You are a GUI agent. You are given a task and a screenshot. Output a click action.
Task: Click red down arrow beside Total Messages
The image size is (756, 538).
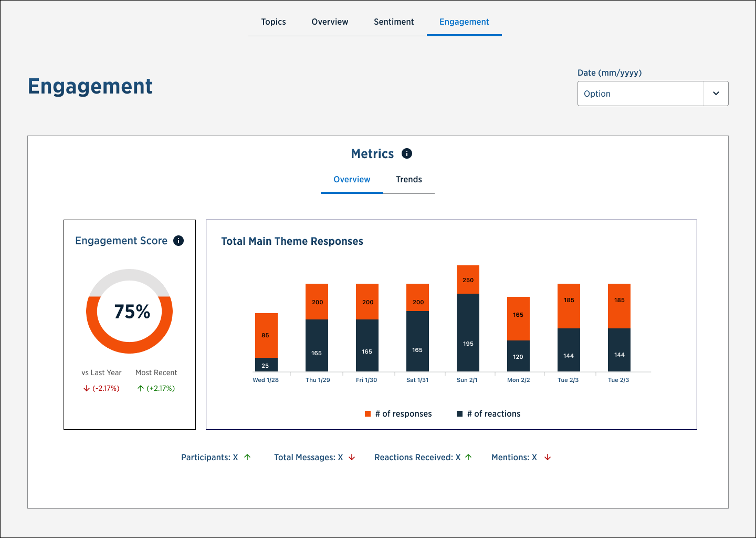coord(352,458)
